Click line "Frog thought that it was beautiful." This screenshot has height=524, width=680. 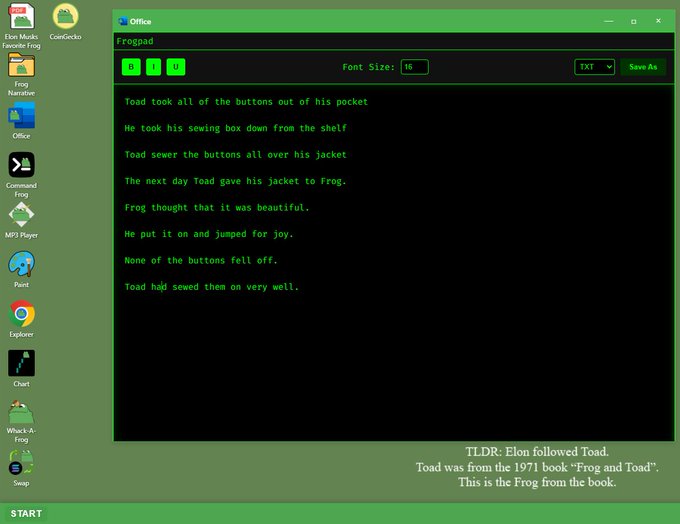[x=217, y=207]
